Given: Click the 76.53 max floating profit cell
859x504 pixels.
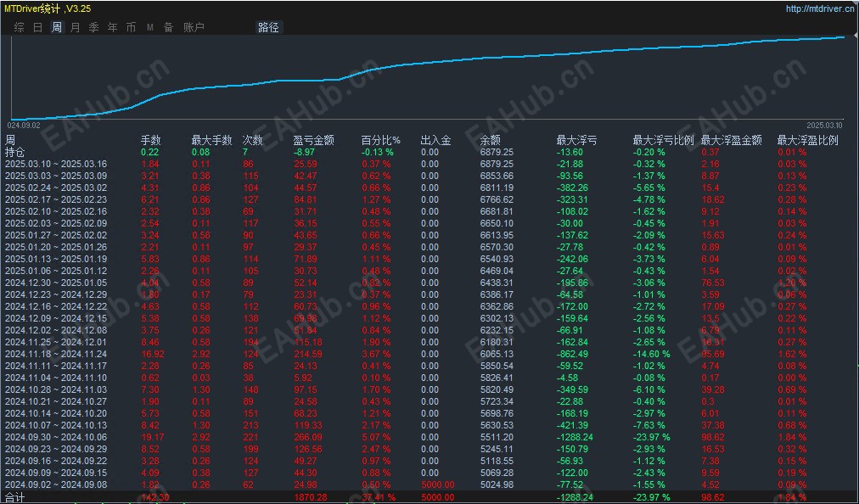Looking at the screenshot, I should point(713,283).
